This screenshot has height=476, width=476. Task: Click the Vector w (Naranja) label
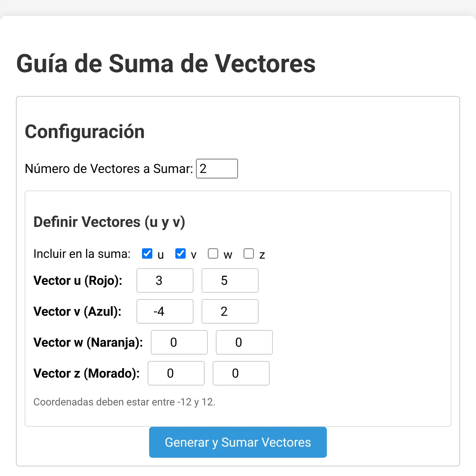pyautogui.click(x=88, y=343)
